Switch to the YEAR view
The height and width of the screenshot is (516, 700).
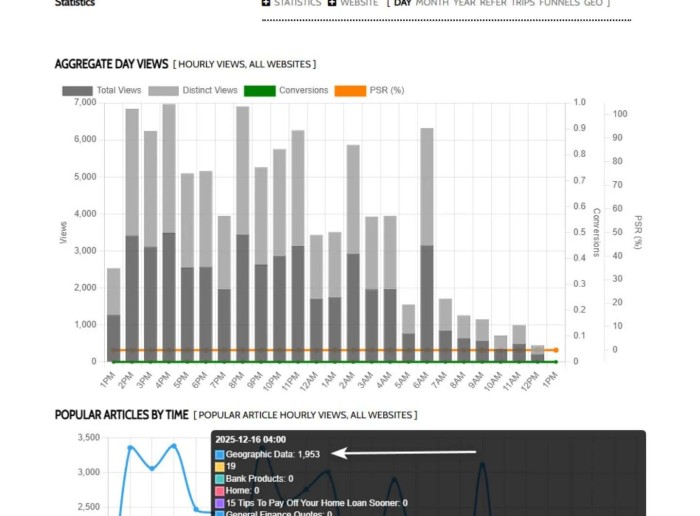point(465,3)
